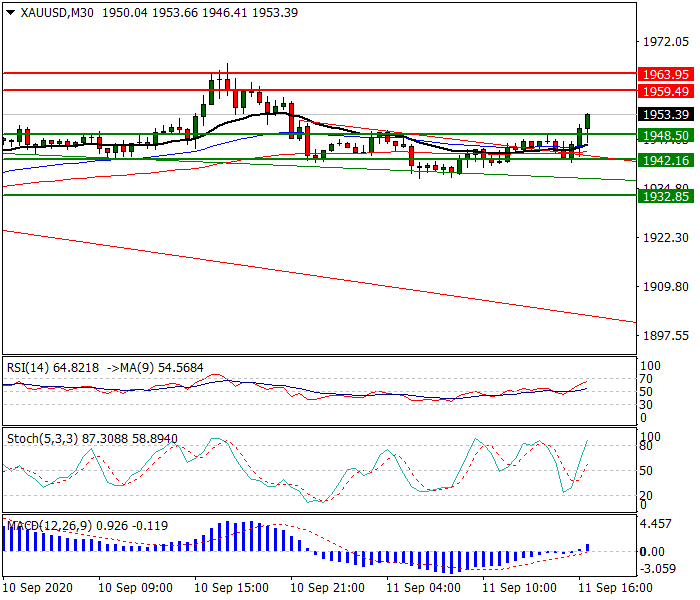700x600 pixels.
Task: Open the XAUUSD,M30 chart dropdown triangle
Action: pyautogui.click(x=11, y=13)
